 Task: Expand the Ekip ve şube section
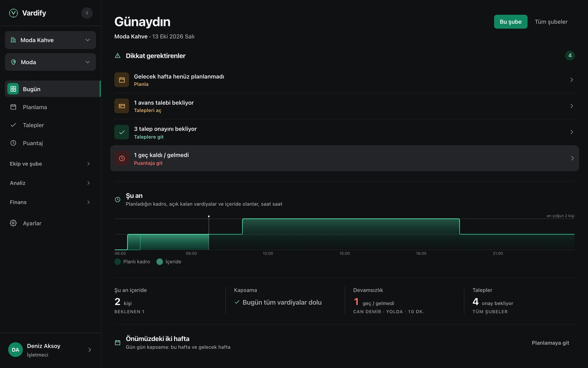coord(50,164)
